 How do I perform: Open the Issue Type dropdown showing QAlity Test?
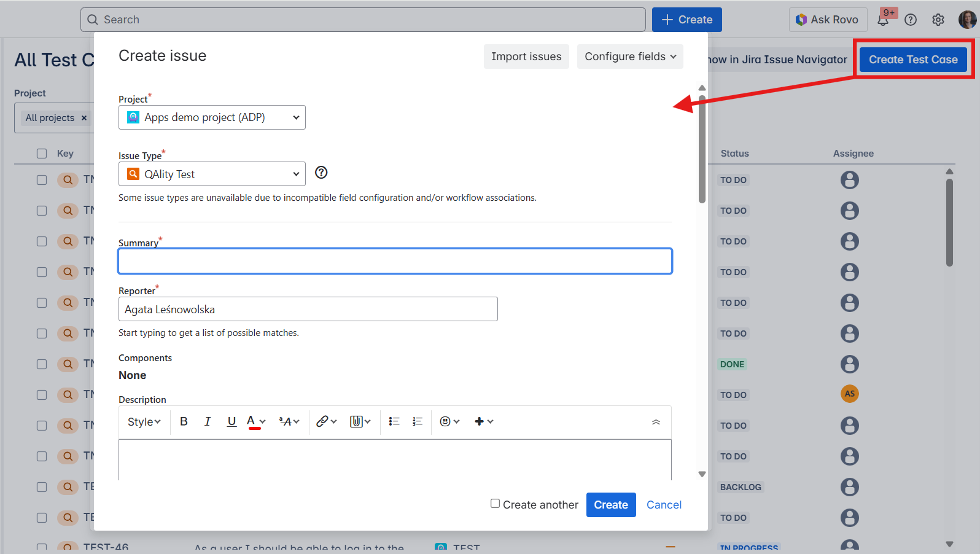point(212,174)
